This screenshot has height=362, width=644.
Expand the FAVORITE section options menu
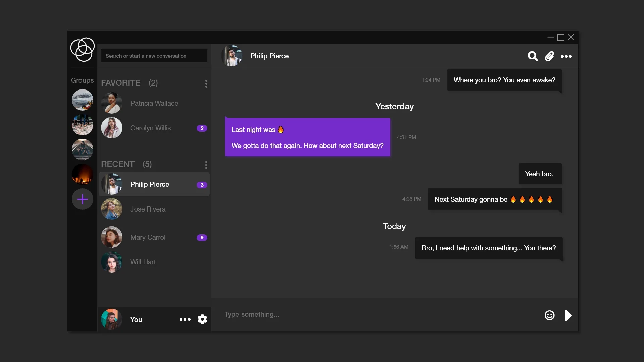(x=206, y=84)
